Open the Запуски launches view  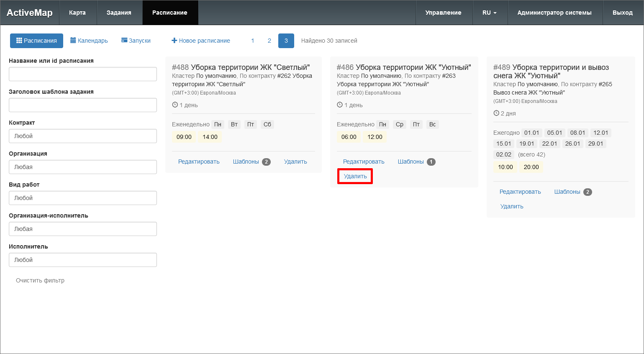(x=136, y=41)
